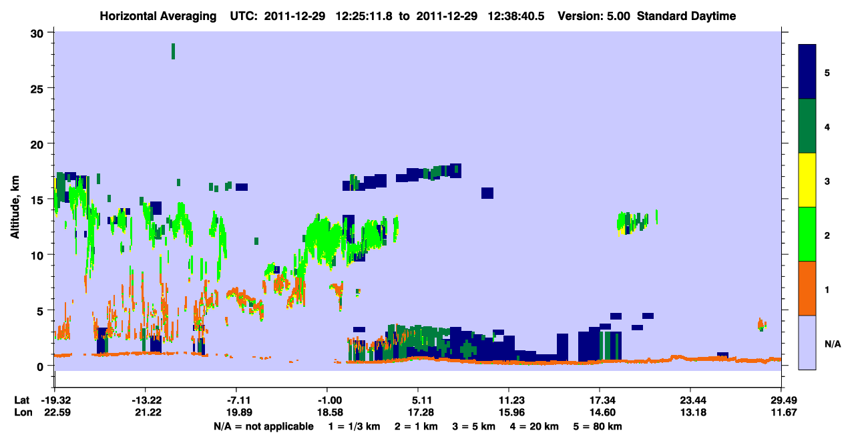Viewport: 868px width, 445px height.
Task: Click the 'Altitude, km' axis label
Action: [15, 206]
